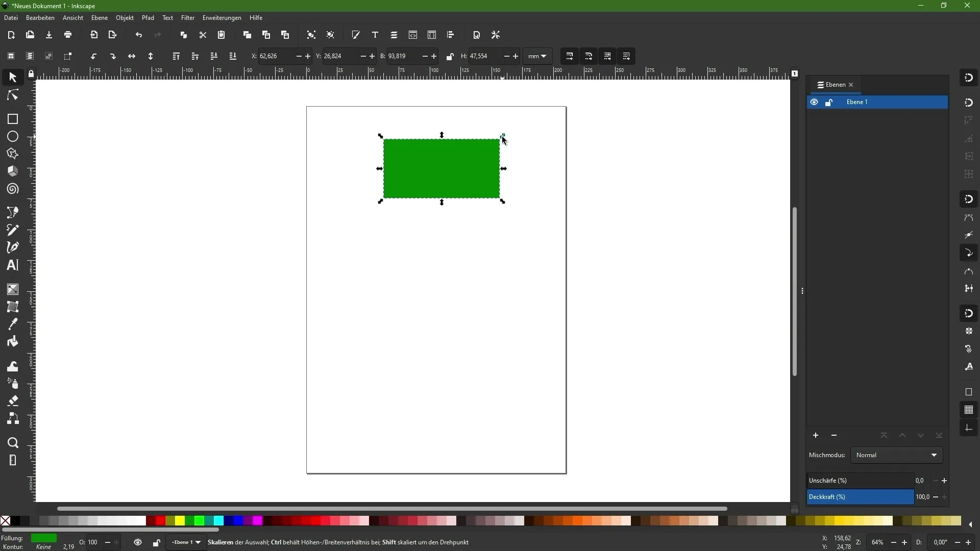Toggle status bar layer visibility eye
Image resolution: width=980 pixels, height=551 pixels.
coord(138,542)
